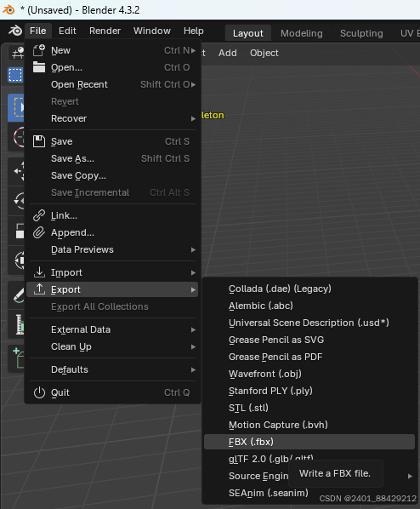
Task: Open the Edit menu
Action: click(x=67, y=31)
